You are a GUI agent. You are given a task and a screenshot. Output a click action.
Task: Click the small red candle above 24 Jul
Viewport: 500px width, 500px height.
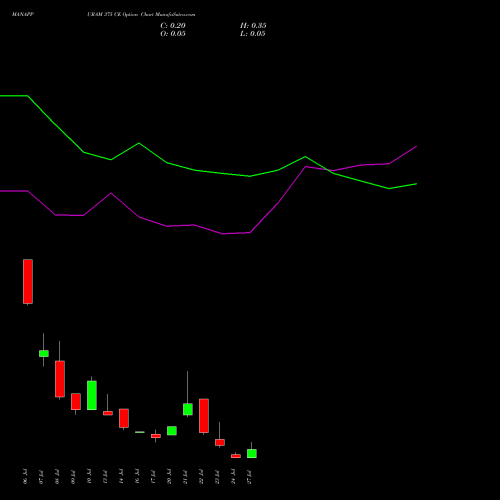click(x=236, y=456)
